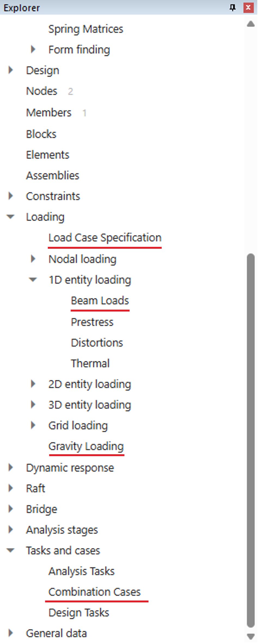Expand the Design tree node

11,70
